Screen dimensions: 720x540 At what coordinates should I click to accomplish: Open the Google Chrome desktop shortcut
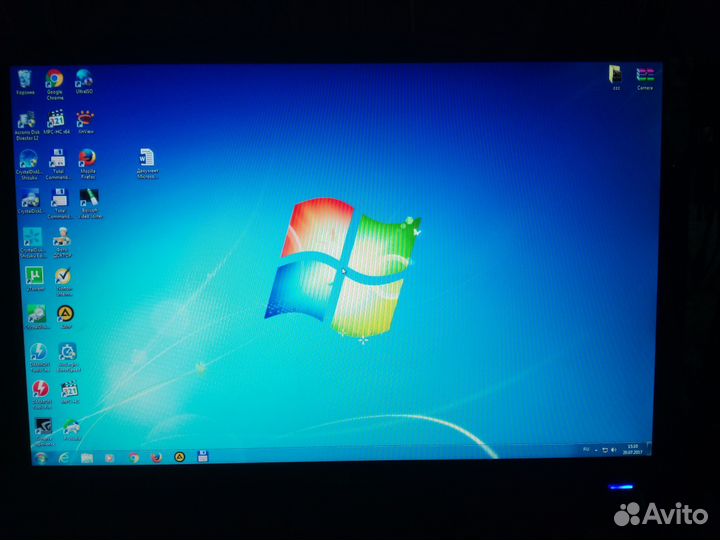(x=54, y=79)
